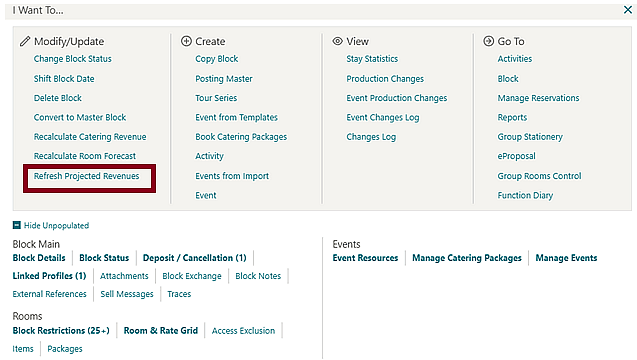Screen dimensions: 637x360
Task: Click the View eye icon
Action: (x=338, y=41)
